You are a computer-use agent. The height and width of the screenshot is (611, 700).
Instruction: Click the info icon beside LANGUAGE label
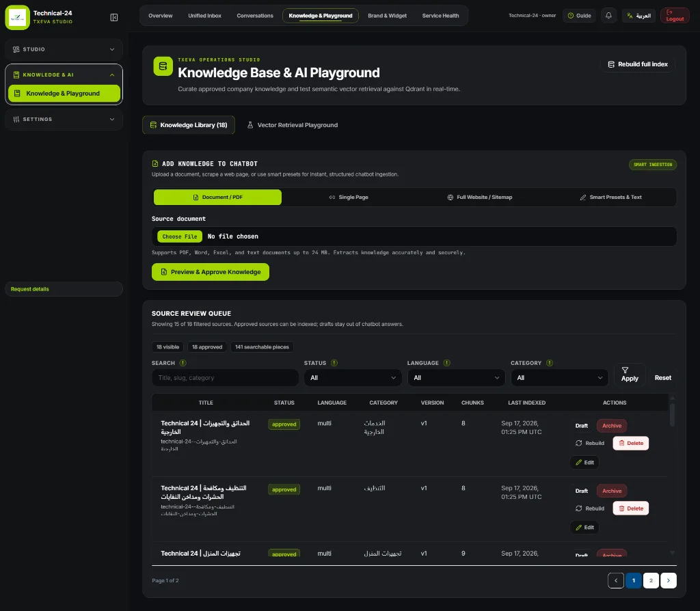tap(446, 363)
